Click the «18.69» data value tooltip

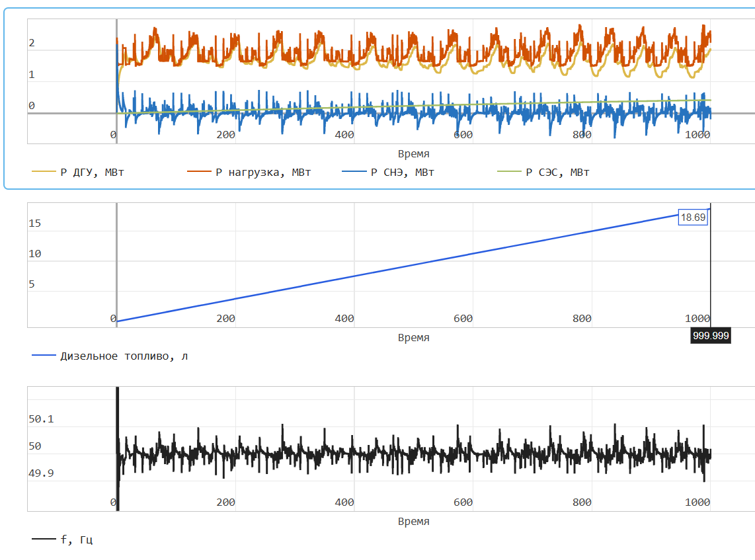point(692,218)
